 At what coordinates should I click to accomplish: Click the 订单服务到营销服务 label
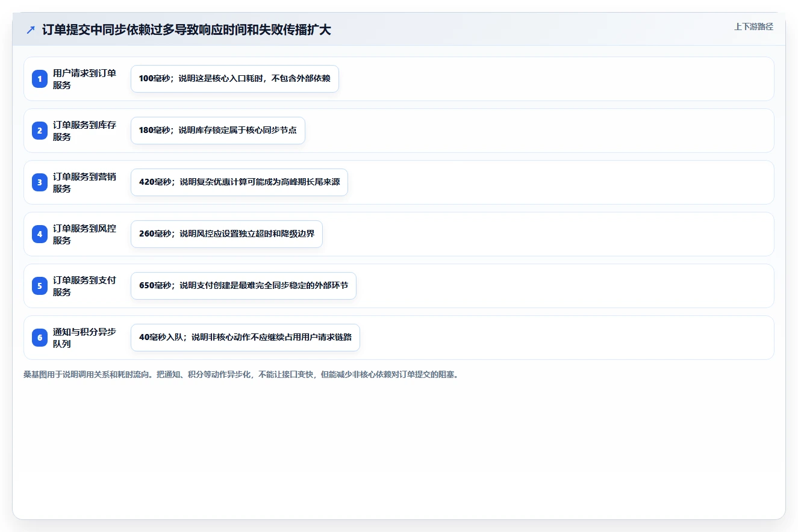[x=84, y=182]
